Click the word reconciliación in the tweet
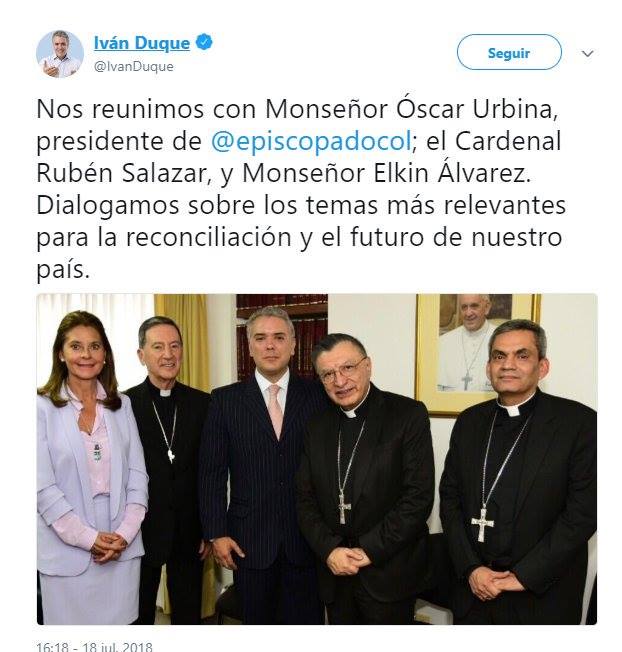The image size is (622, 652). (x=208, y=237)
